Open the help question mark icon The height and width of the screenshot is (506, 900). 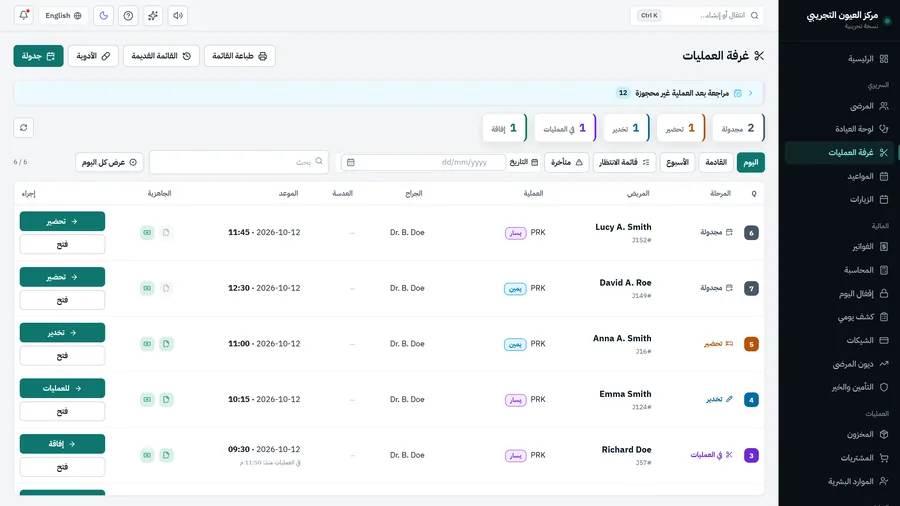tap(128, 15)
